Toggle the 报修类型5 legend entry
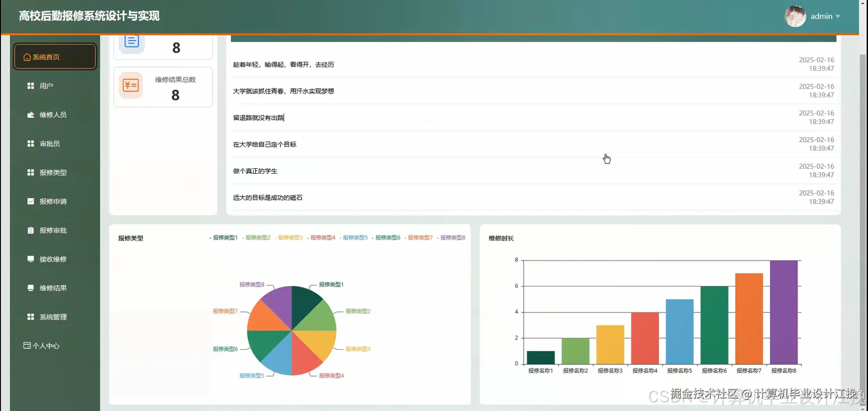Screen dimensions: 868x411 tap(354, 238)
